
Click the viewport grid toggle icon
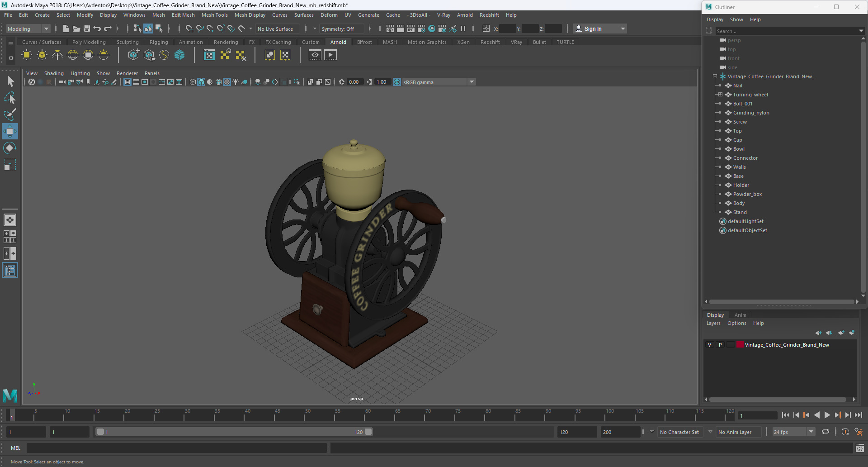coord(127,82)
